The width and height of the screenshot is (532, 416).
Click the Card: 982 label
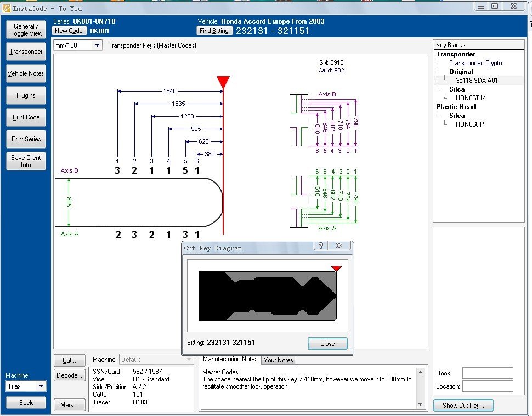[x=331, y=70]
